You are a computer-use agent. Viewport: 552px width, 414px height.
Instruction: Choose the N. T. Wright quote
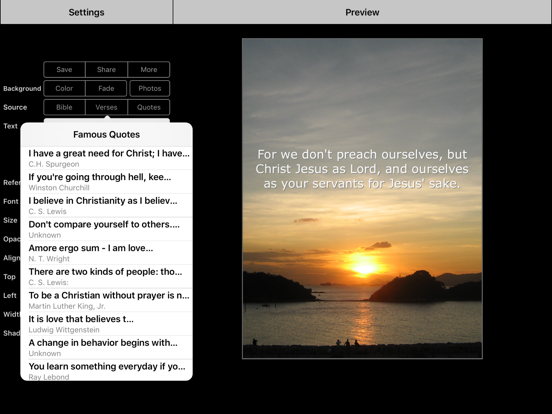coord(107,252)
